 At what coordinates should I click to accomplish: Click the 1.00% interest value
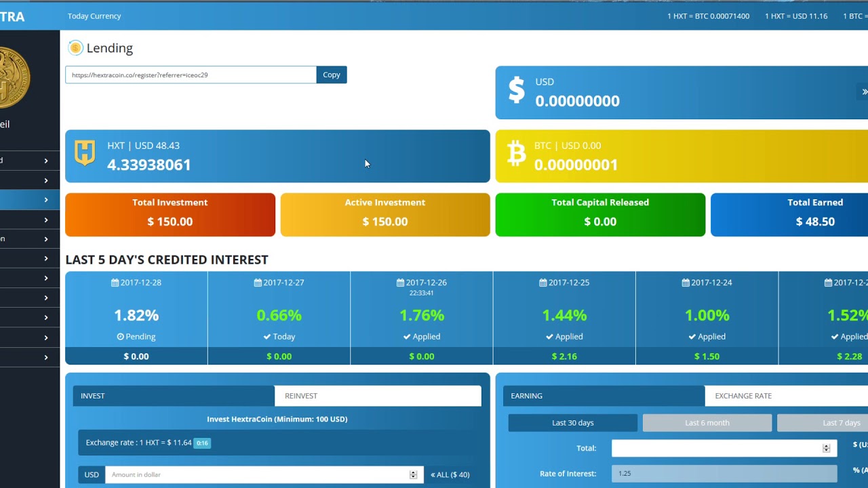click(707, 315)
